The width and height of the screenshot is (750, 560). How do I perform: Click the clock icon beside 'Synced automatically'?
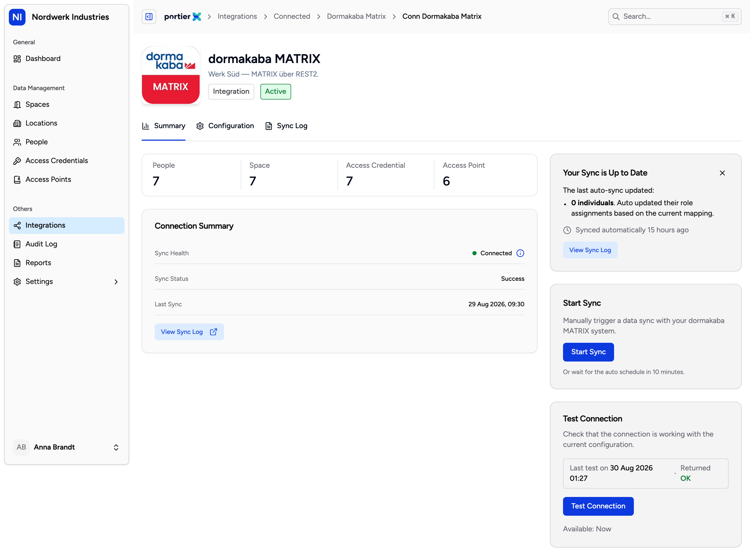coord(567,231)
